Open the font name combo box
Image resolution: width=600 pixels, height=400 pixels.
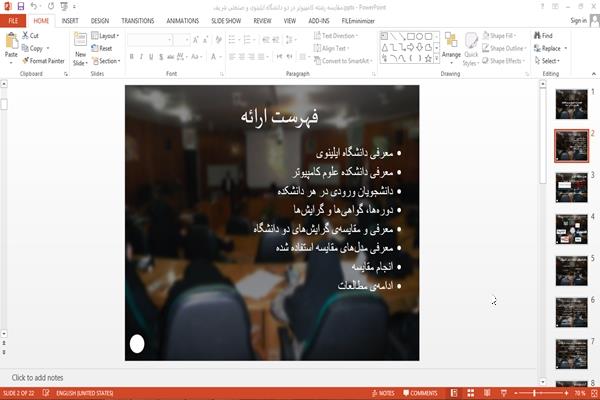tap(150, 39)
